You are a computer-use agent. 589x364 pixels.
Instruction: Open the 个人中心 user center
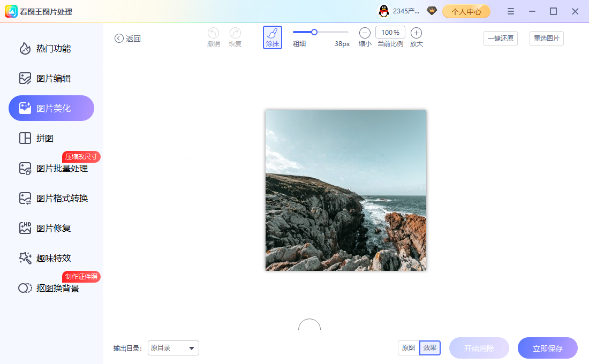pos(466,12)
